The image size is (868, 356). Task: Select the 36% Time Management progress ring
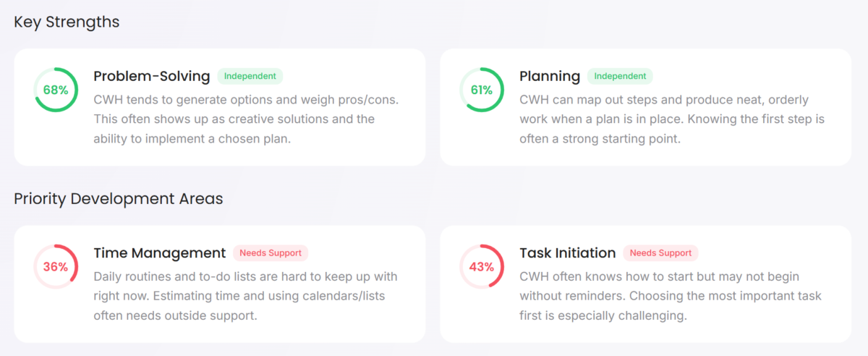pyautogui.click(x=56, y=266)
